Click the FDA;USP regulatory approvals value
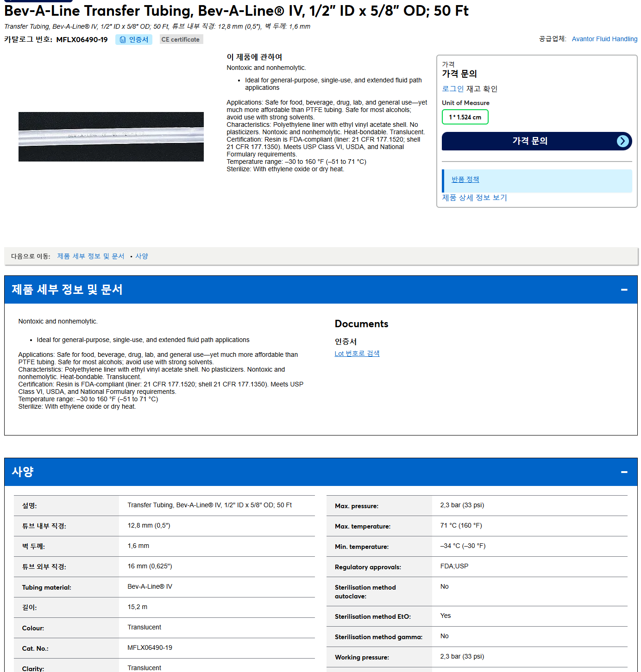The image size is (641, 672). tap(454, 566)
